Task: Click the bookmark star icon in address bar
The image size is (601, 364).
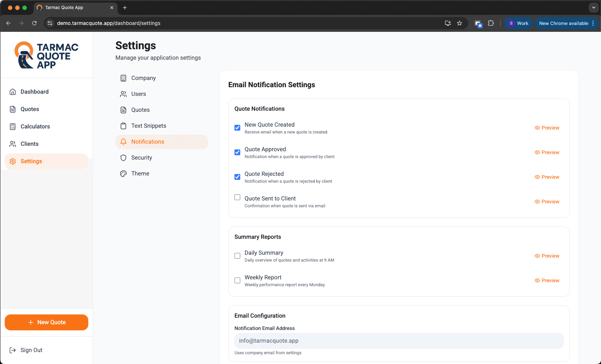Action: (460, 23)
